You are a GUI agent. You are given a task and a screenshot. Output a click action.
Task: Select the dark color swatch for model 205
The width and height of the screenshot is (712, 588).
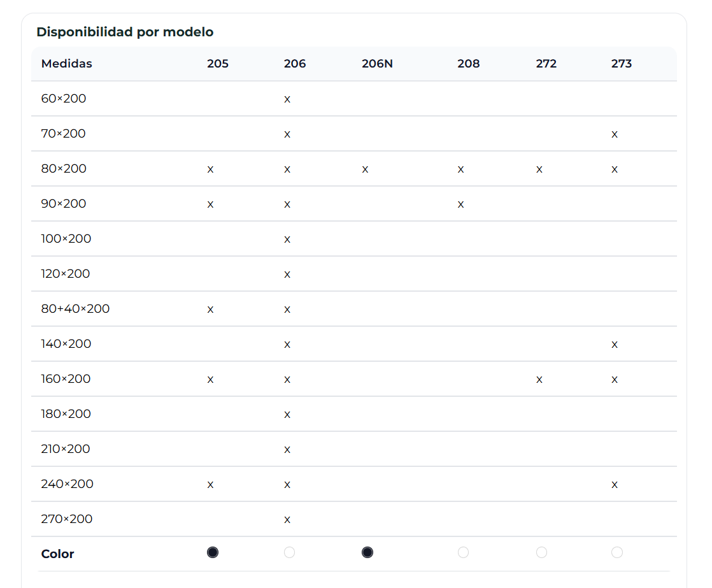click(x=213, y=552)
